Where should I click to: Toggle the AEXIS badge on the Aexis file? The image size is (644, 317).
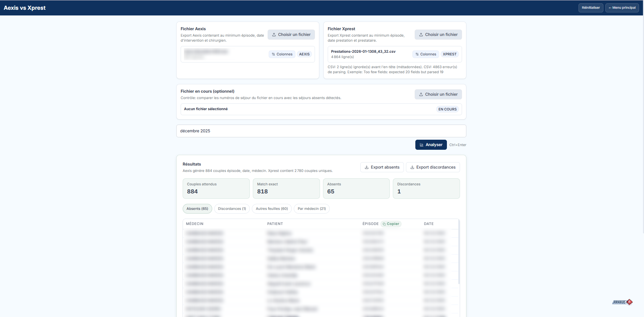point(304,54)
